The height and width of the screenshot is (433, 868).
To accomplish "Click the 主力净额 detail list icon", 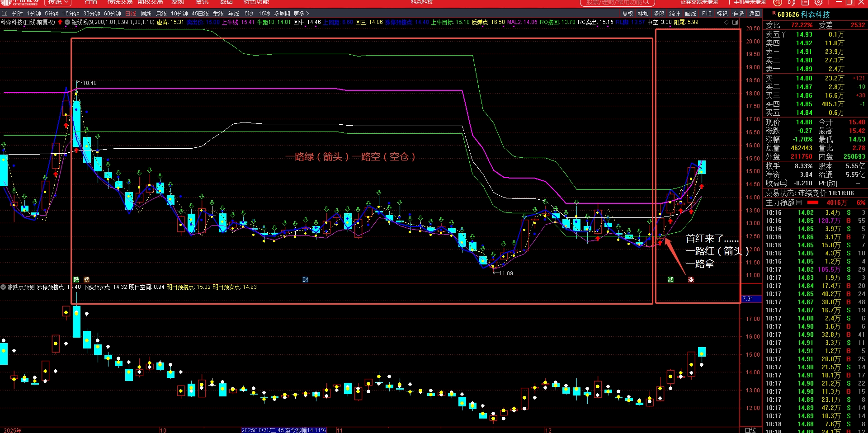I will 799,202.
